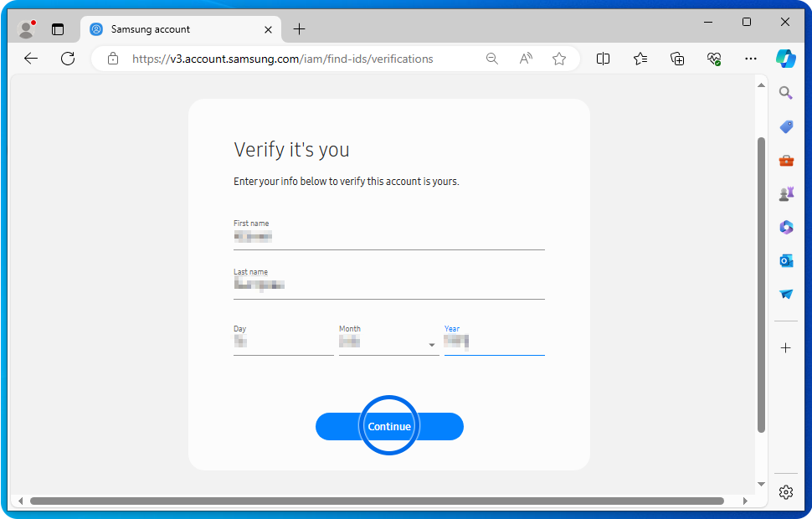
Task: Click the sidebar settings gear icon
Action: tap(785, 491)
